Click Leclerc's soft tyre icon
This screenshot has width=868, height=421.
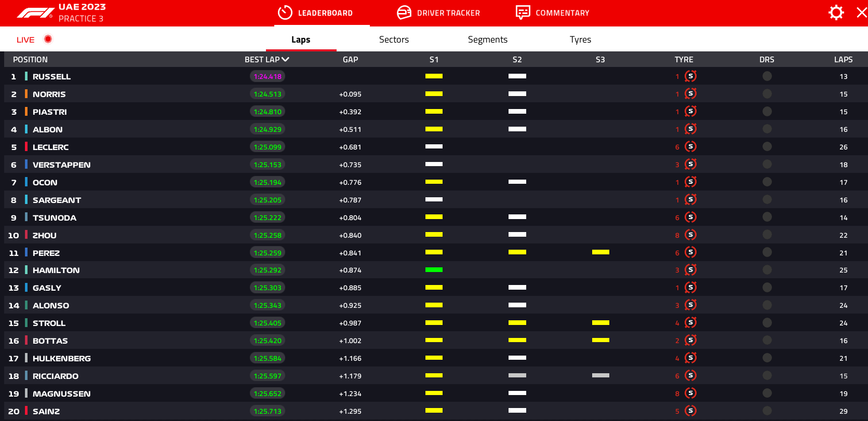click(x=690, y=147)
